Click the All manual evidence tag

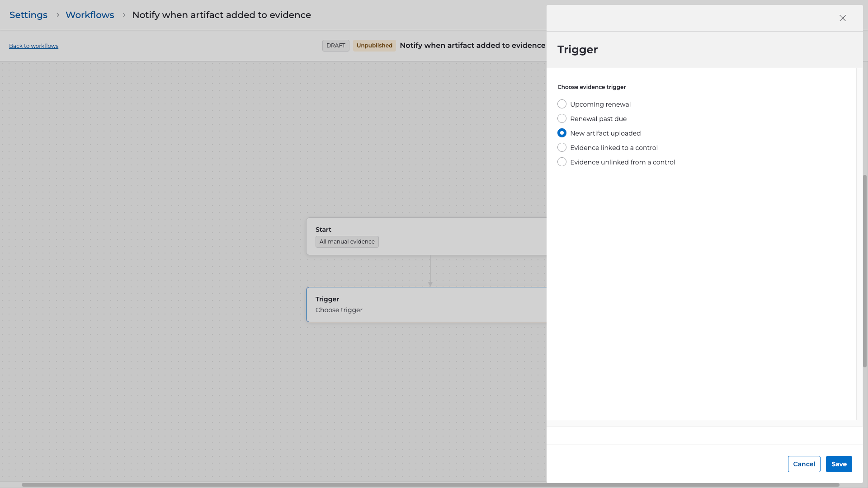click(347, 242)
